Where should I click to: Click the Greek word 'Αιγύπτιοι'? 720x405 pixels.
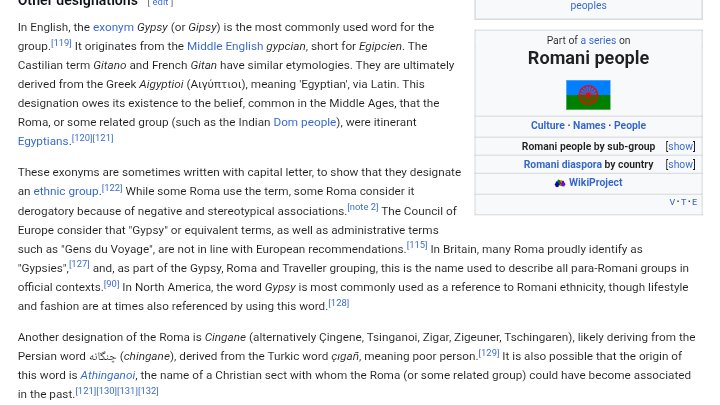coord(216,84)
